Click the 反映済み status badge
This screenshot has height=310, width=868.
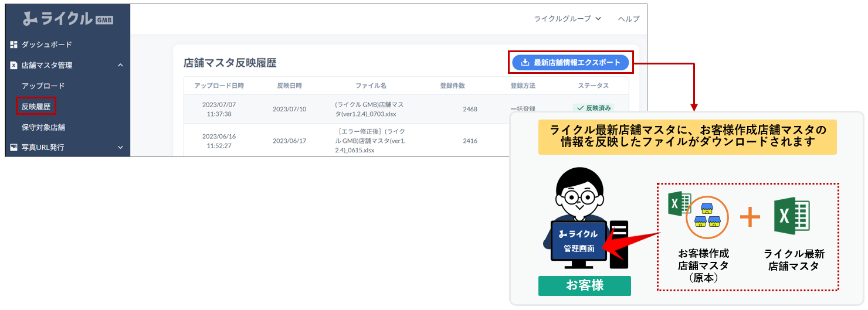593,108
